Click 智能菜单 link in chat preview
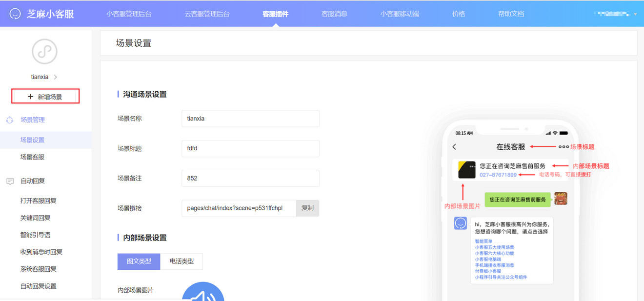This screenshot has width=644, height=301. coord(483,241)
